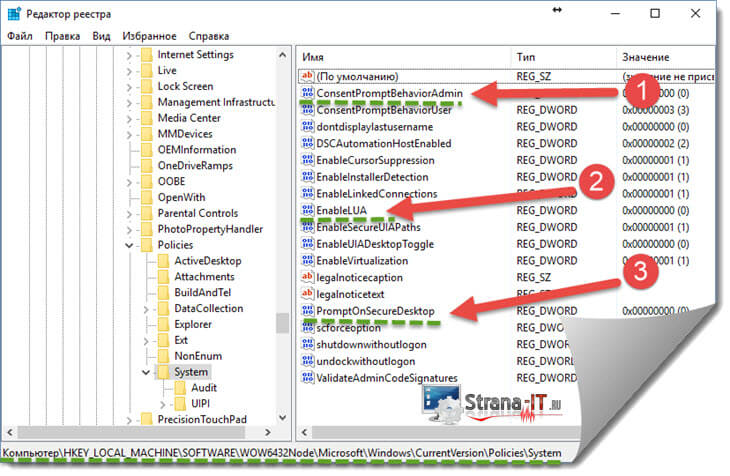Expand the DataCollection tree node

point(146,309)
